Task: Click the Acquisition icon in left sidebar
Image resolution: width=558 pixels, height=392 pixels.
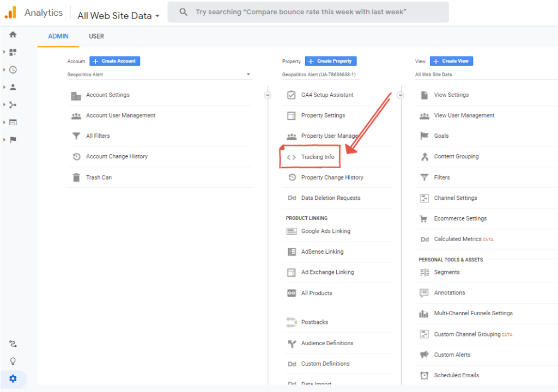Action: coord(13,105)
